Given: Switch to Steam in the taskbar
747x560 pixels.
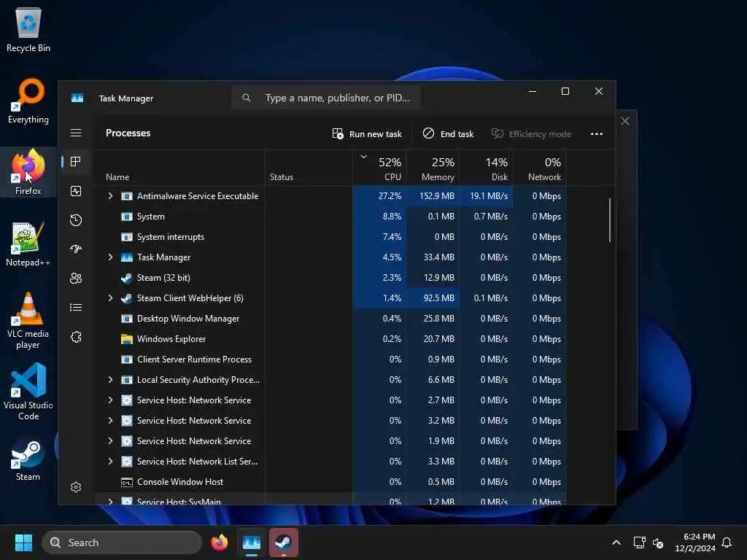Looking at the screenshot, I should (284, 542).
